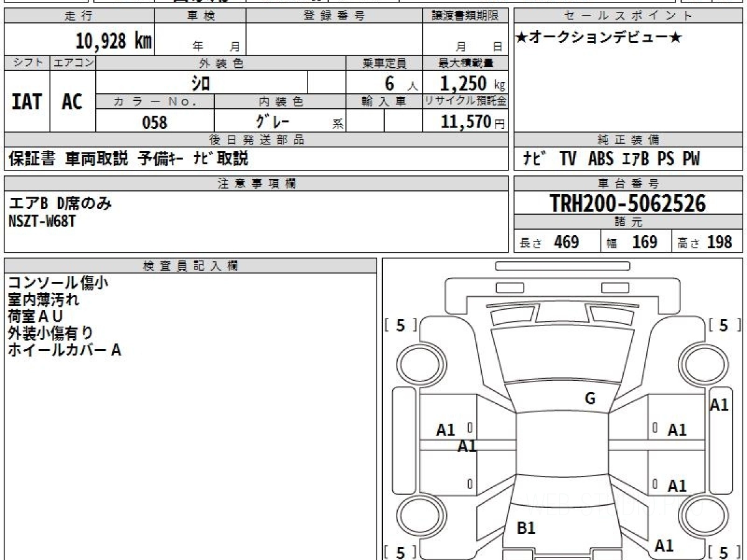Select the カラーNo. header
This screenshot has width=747, height=560.
pyautogui.click(x=155, y=101)
